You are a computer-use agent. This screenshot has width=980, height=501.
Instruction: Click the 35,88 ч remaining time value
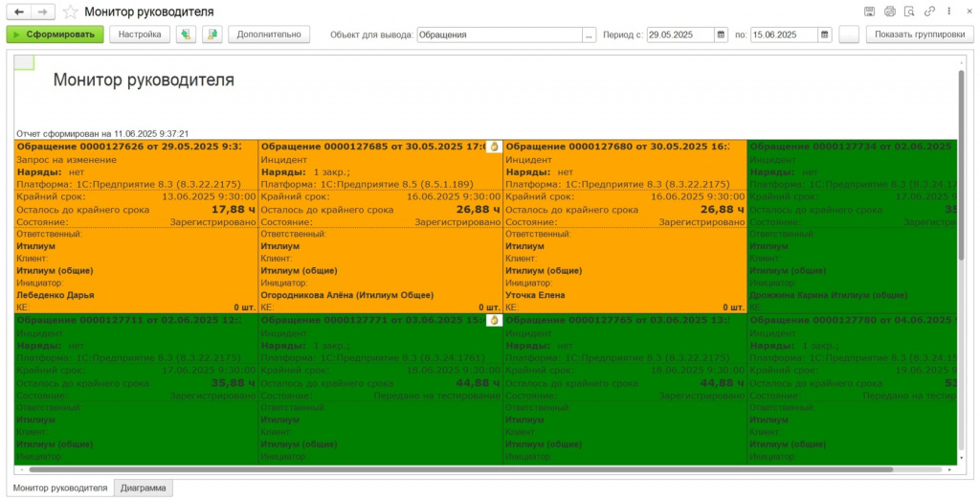[234, 383]
